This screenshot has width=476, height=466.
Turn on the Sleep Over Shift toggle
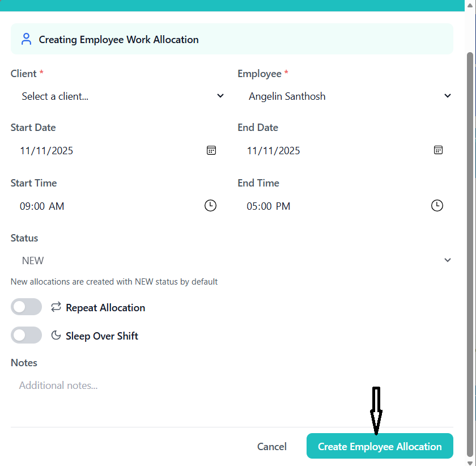26,336
